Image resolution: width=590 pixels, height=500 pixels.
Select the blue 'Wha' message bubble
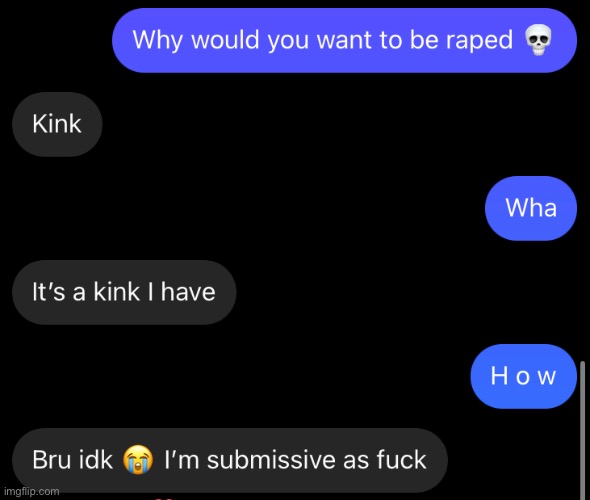point(531,208)
